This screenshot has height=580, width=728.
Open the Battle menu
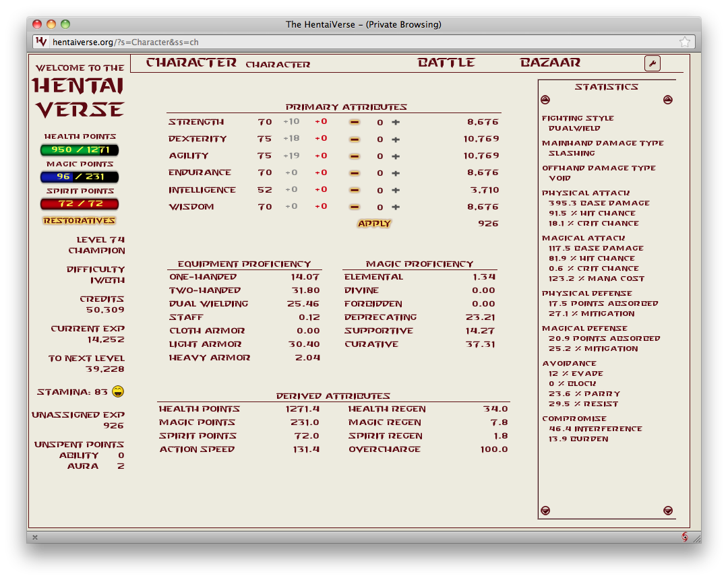pyautogui.click(x=446, y=63)
